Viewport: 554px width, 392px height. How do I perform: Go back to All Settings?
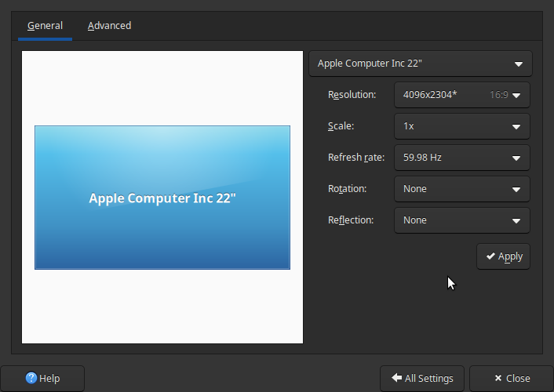click(422, 378)
